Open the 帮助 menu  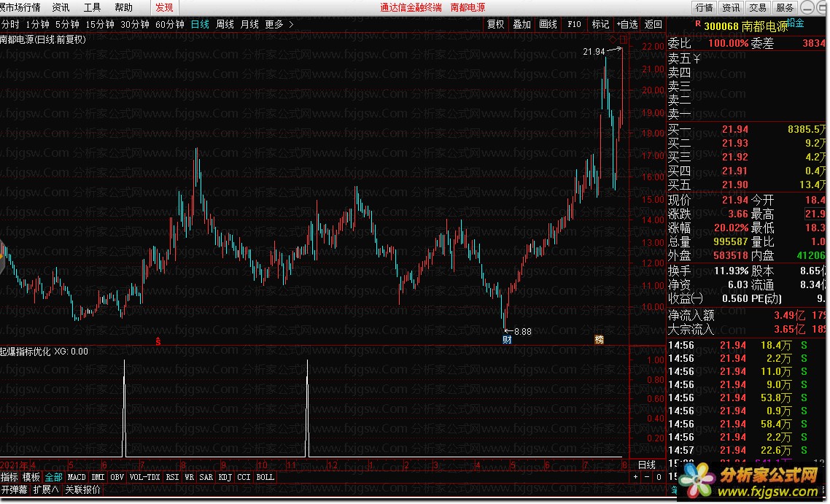coord(124,7)
